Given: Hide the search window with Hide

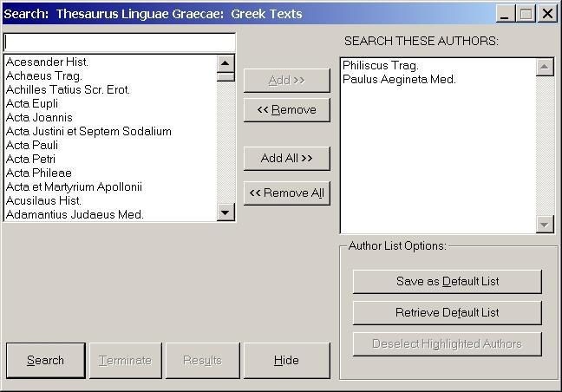Looking at the screenshot, I should (287, 361).
